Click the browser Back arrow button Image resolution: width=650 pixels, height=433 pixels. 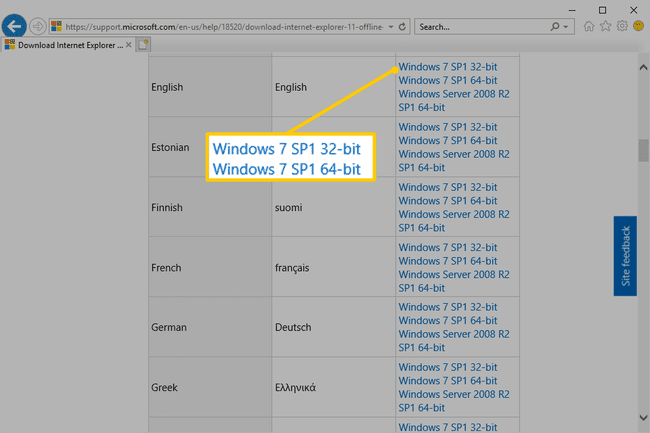click(14, 27)
